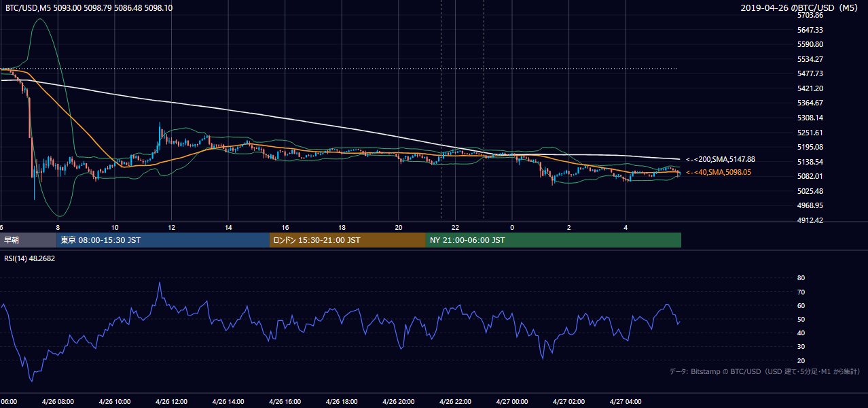868x408 pixels.
Task: Click the 4/26 08:00 bottom date label
Action: click(x=58, y=402)
